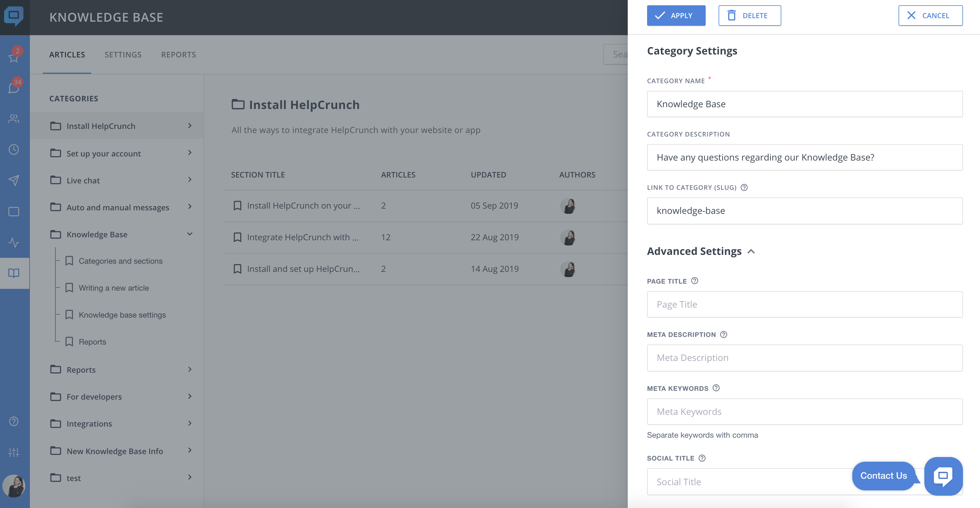
Task: Expand the Install HelpCrunch category chevron
Action: click(x=190, y=125)
